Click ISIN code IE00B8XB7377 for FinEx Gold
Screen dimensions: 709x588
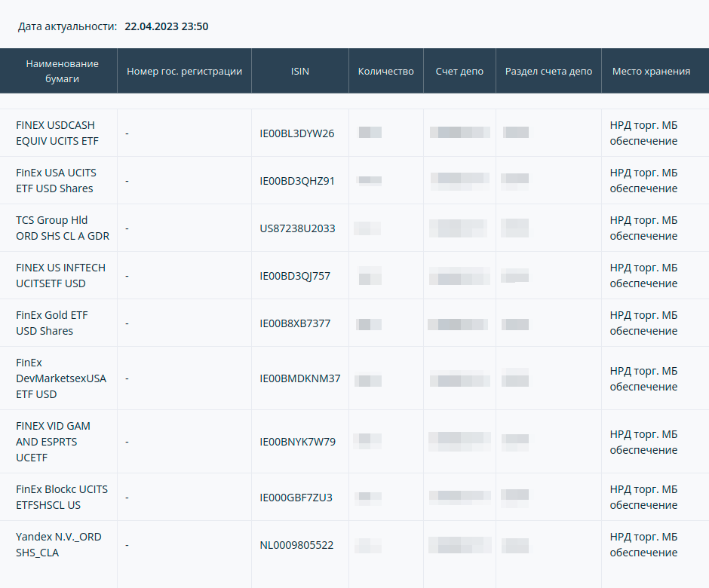(295, 323)
